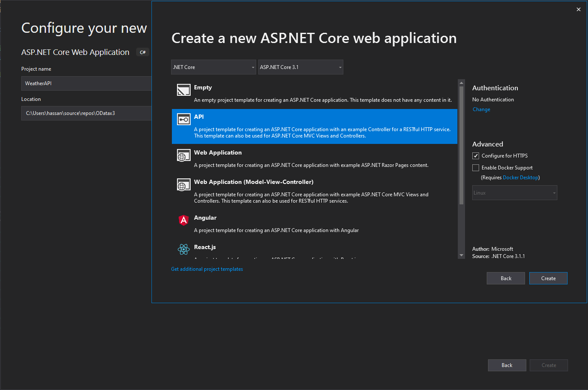This screenshot has width=588, height=390.
Task: Toggle the Configure for HTTPS checkbox
Action: coord(476,156)
